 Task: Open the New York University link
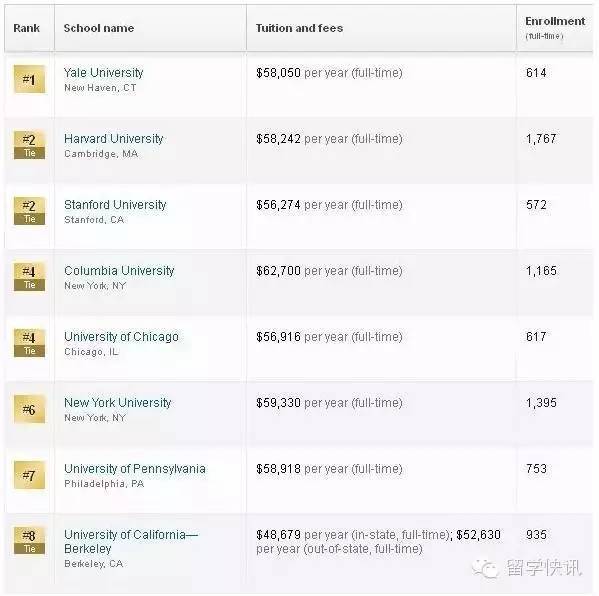[x=118, y=403]
